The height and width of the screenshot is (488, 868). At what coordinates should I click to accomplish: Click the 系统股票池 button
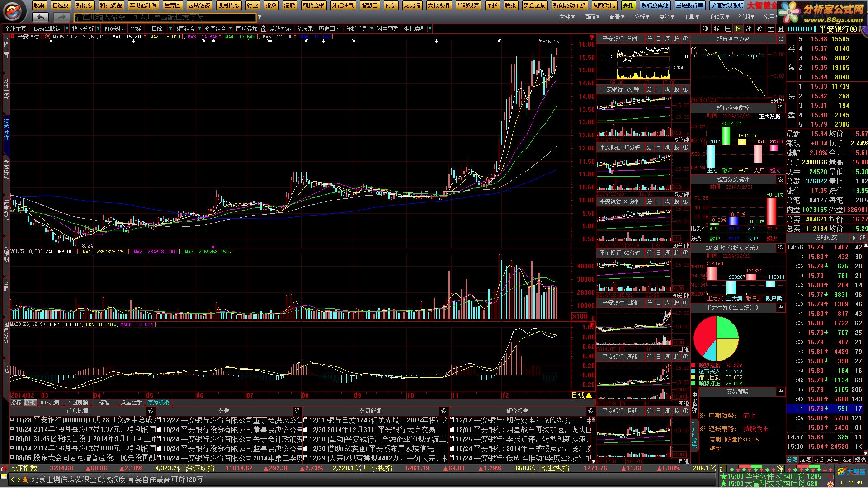point(655,5)
